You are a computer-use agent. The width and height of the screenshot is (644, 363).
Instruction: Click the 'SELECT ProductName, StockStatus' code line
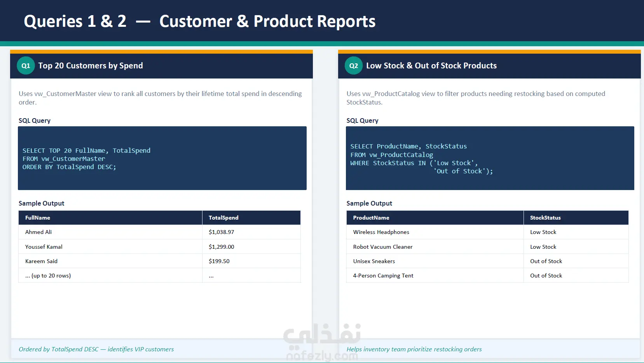tap(408, 146)
